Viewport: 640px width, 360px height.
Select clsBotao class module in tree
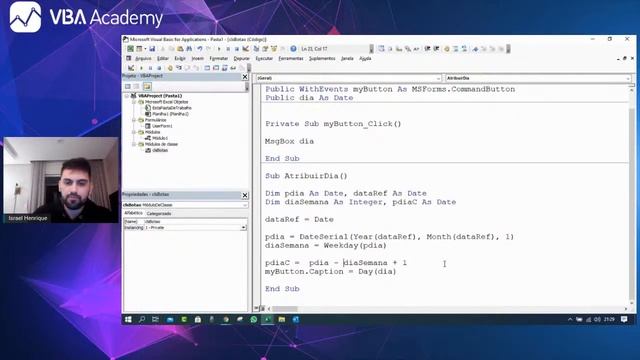[x=160, y=150]
